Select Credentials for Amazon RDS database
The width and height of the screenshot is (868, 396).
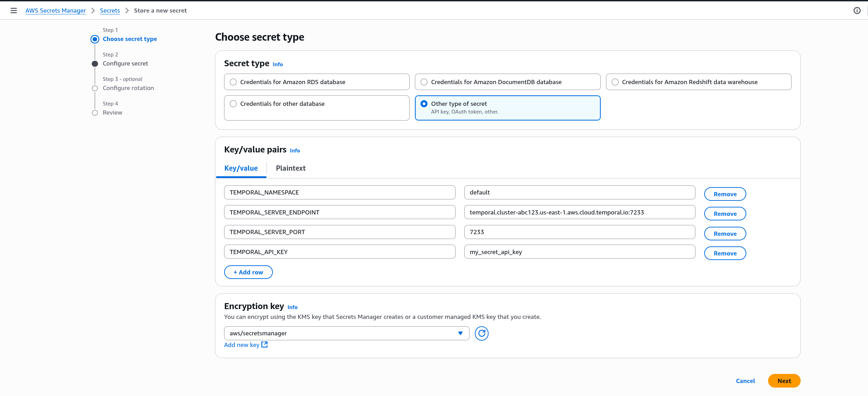pyautogui.click(x=233, y=82)
